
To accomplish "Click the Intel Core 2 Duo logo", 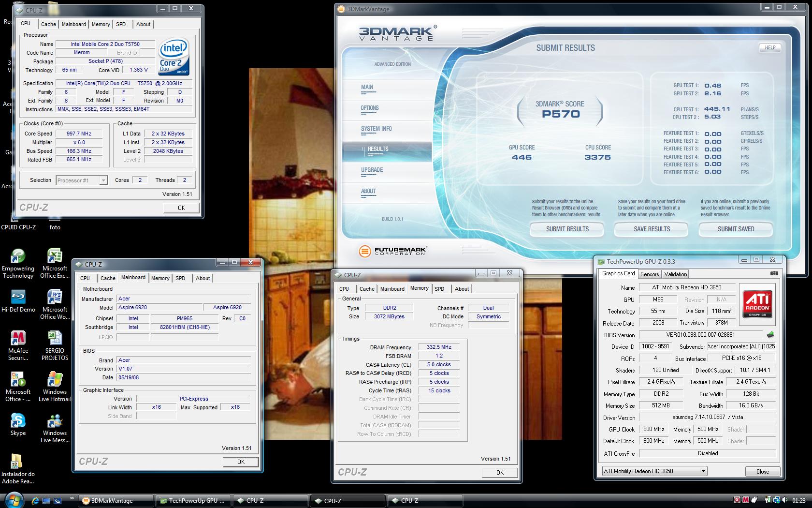I will tap(174, 58).
